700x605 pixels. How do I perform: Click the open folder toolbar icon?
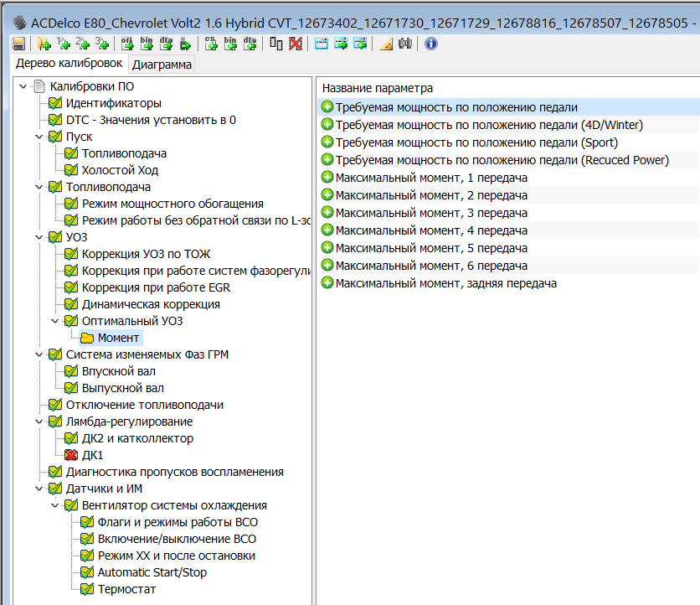coord(44,44)
